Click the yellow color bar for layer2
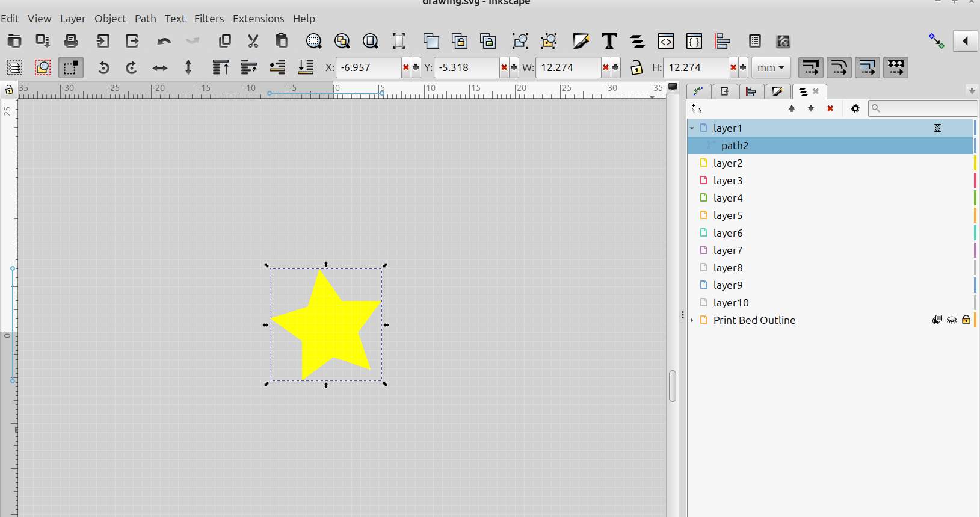This screenshot has height=517, width=980. 975,163
